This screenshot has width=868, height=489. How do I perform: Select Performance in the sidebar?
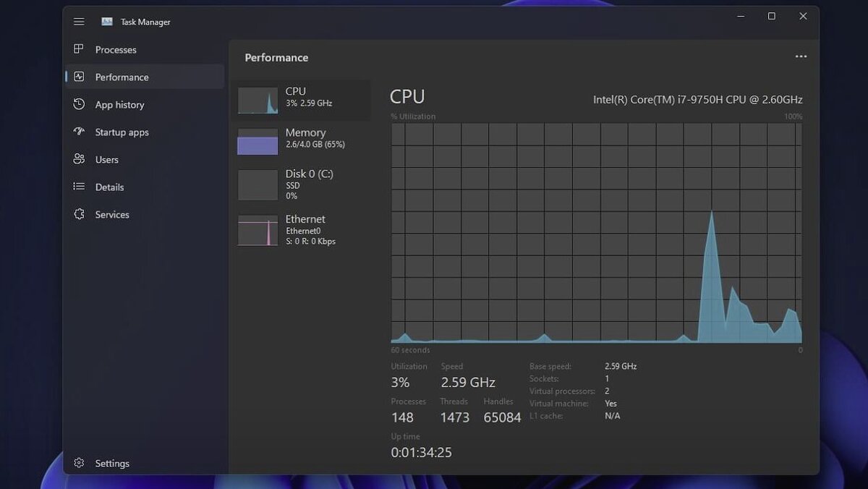(x=145, y=77)
